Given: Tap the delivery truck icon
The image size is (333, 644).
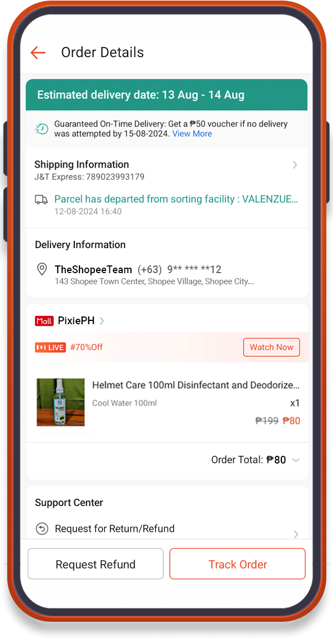Looking at the screenshot, I should coord(41,200).
